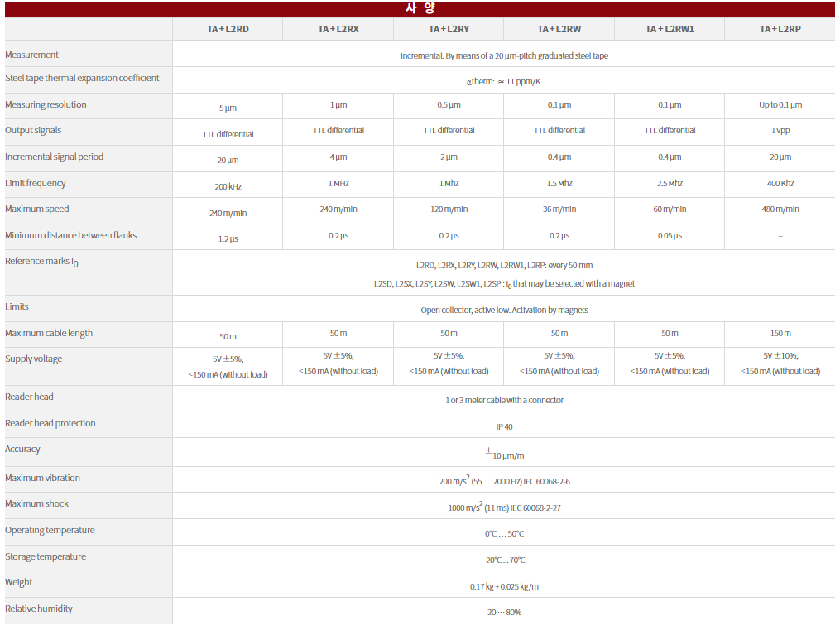Click the 'αtherm: ≈ 11 ppm/K' value
The width and height of the screenshot is (840, 626).
point(504,81)
